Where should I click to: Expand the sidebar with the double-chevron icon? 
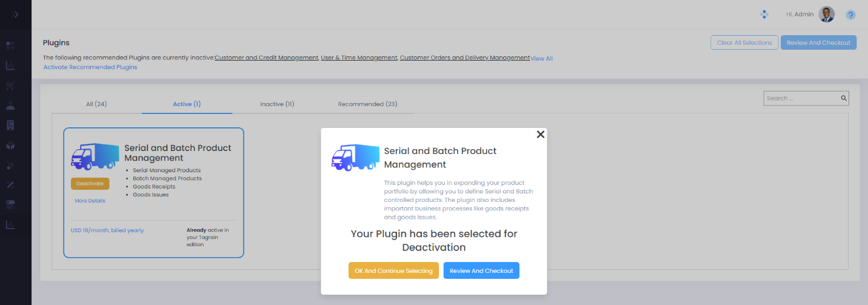[15, 14]
